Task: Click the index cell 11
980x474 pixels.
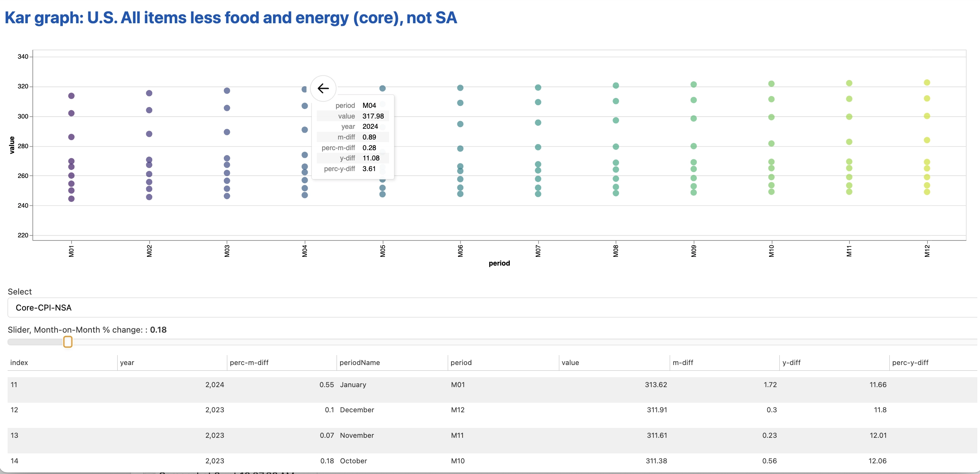Action: [x=14, y=384]
